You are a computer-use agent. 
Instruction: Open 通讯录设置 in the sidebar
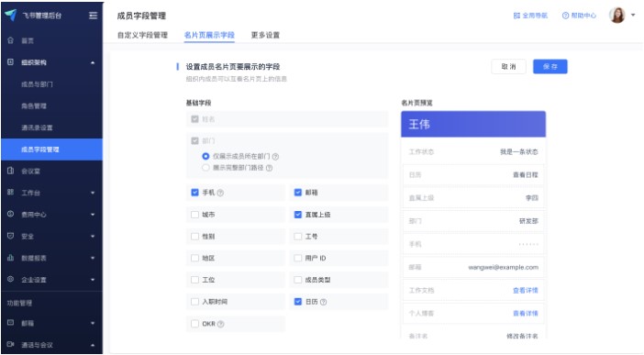37,128
